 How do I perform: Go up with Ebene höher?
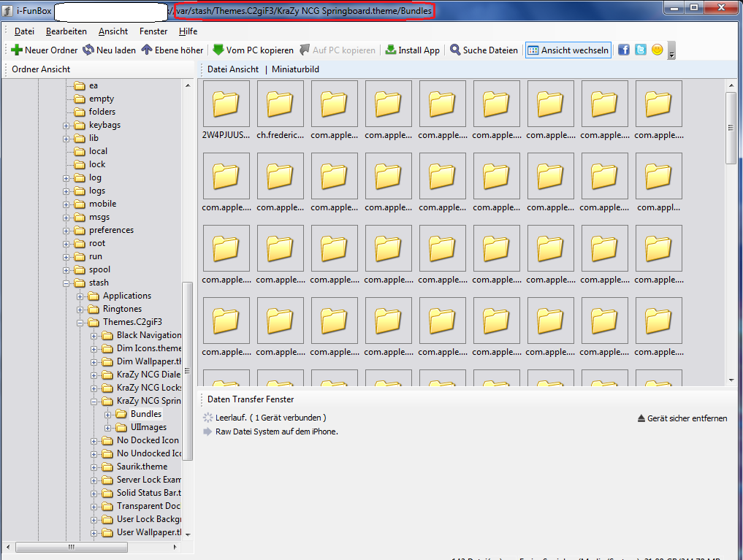pyautogui.click(x=172, y=50)
